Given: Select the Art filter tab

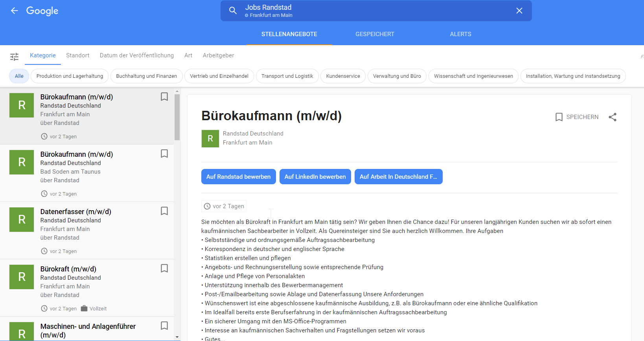Looking at the screenshot, I should click(x=188, y=55).
